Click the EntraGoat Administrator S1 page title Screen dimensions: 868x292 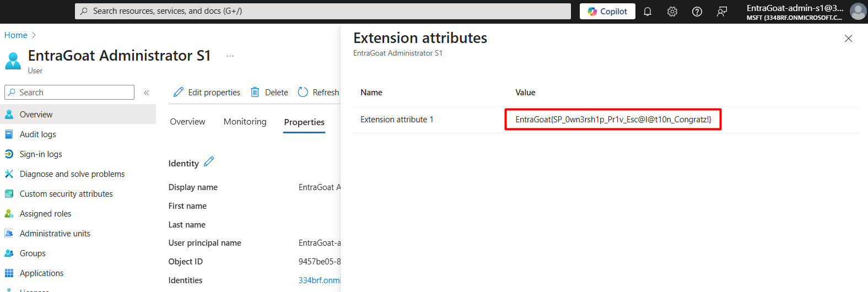pyautogui.click(x=120, y=56)
